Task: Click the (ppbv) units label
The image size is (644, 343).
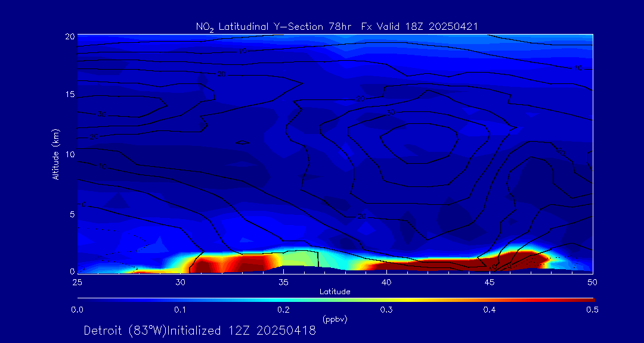Action: tap(335, 319)
